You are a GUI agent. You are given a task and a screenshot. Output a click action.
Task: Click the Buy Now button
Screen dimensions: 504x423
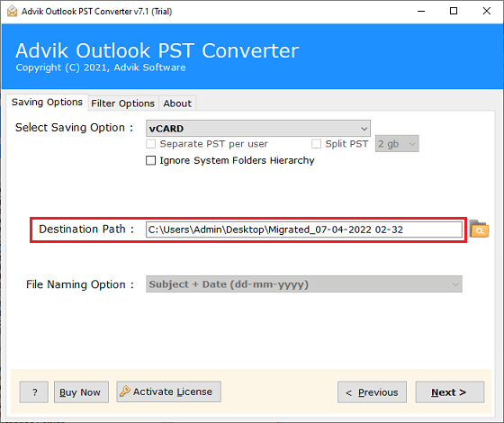pos(81,392)
